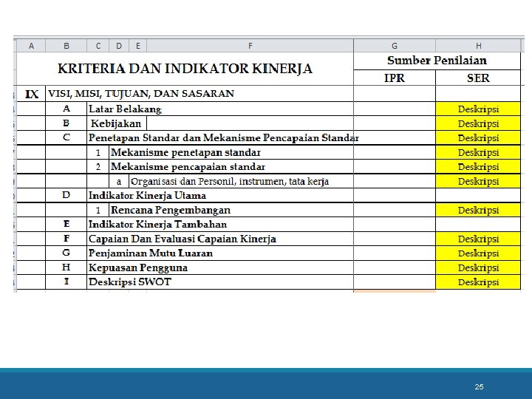This screenshot has height=399, width=532.
Task: Select letter F beside Capaian Dan Evaluasi
Action: tap(66, 239)
